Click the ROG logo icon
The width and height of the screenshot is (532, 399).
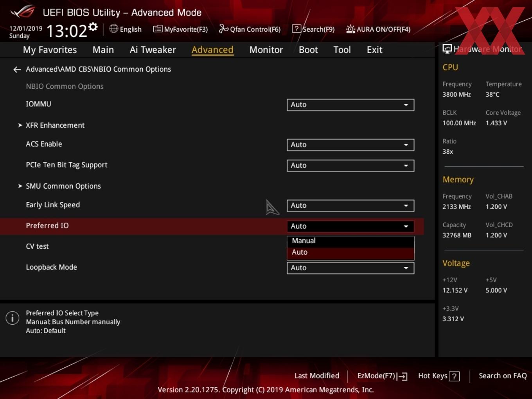tap(23, 11)
